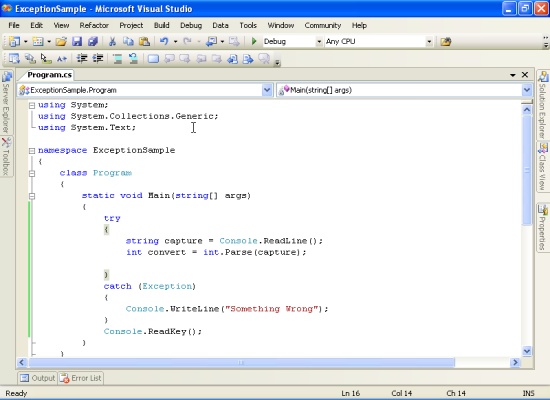Show the Output panel

[x=38, y=378]
